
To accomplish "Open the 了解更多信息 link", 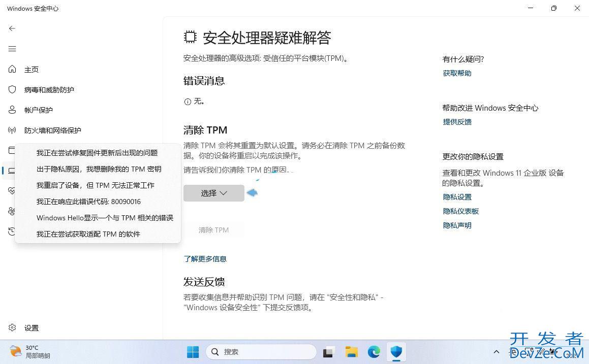I will 205,259.
